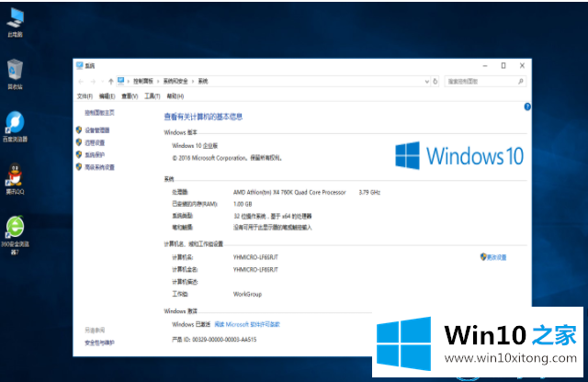Click the computer icon in address bar
This screenshot has width=588, height=382.
click(120, 81)
